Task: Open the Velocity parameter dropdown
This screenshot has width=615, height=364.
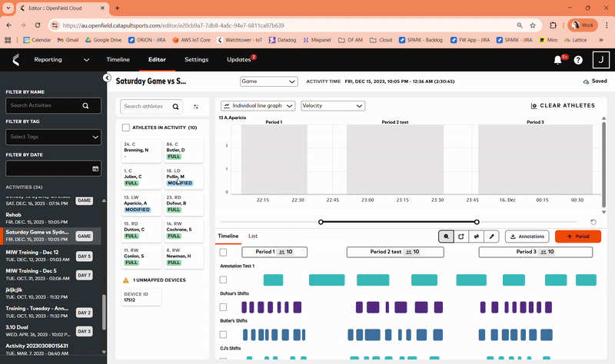Action: tap(332, 106)
